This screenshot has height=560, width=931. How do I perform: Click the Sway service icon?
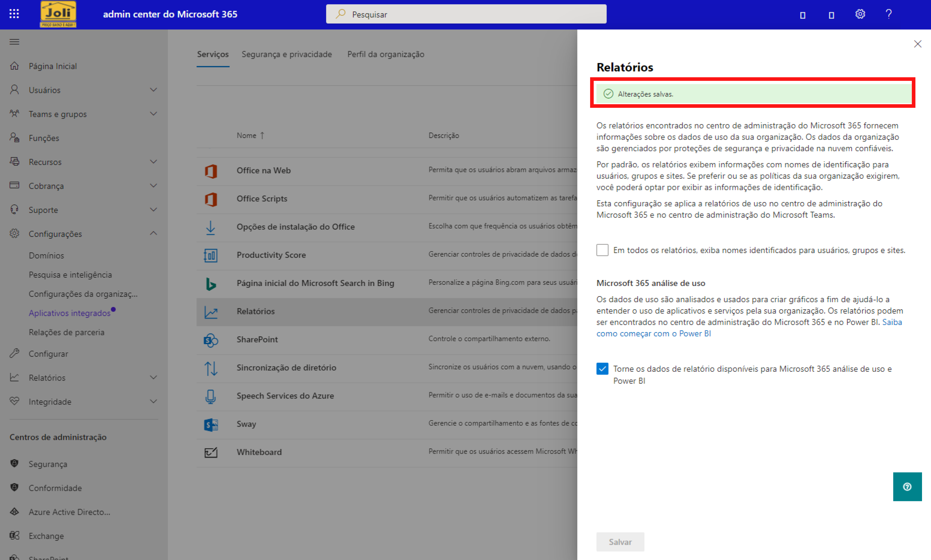point(211,424)
